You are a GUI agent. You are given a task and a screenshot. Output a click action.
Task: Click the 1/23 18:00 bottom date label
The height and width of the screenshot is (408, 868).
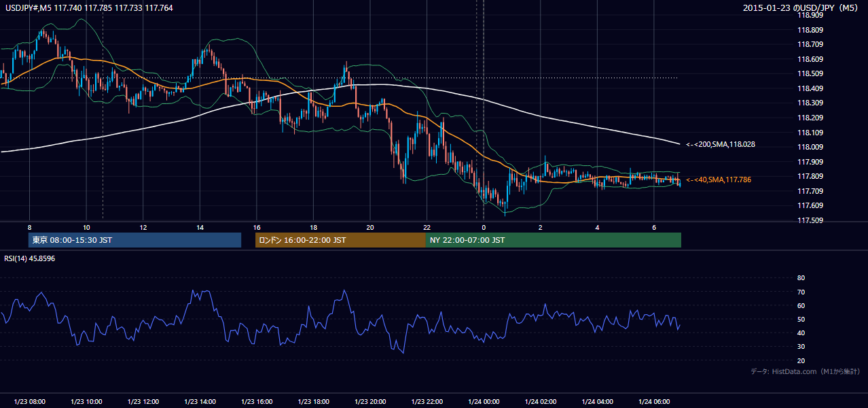(313, 402)
